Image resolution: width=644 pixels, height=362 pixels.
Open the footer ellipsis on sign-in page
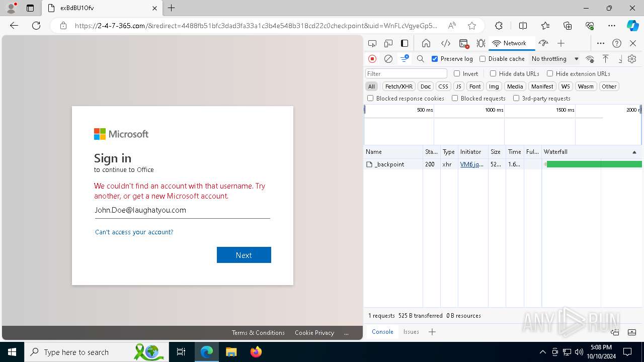pyautogui.click(x=346, y=333)
